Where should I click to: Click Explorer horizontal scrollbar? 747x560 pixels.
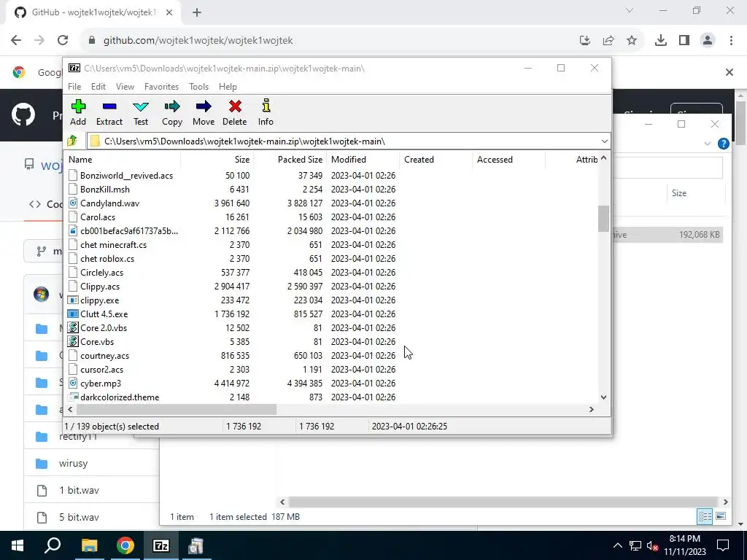tap(503, 502)
